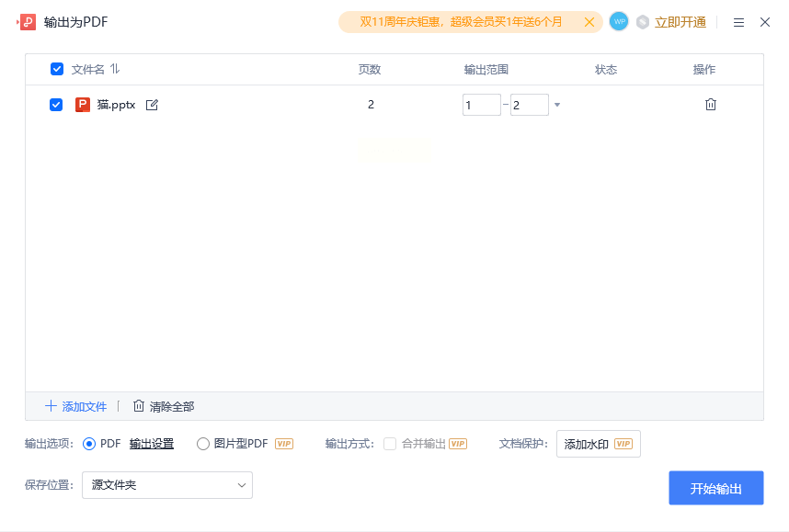Enable the 合并输出 checkbox
The height and width of the screenshot is (532, 789).
[x=390, y=444]
